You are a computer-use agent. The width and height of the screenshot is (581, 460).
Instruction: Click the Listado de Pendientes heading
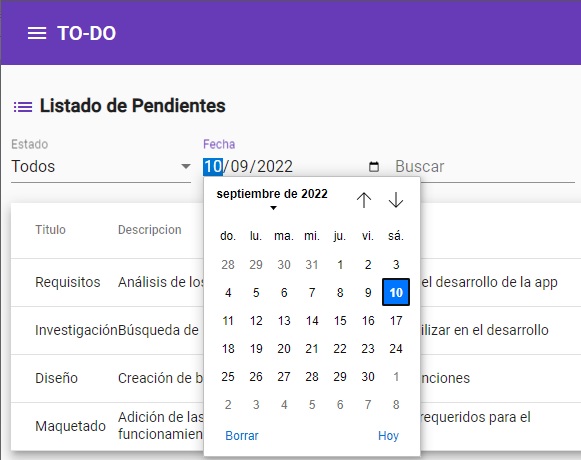133,106
